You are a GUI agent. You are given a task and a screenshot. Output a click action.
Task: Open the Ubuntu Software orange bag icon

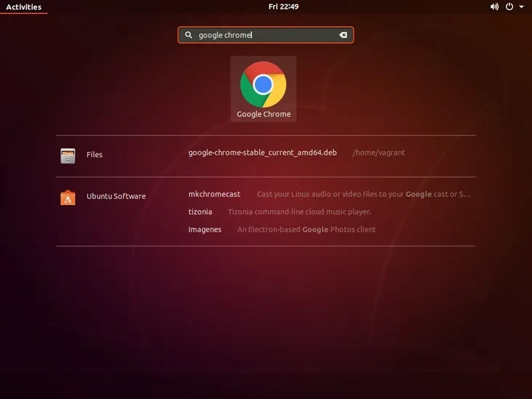68,198
